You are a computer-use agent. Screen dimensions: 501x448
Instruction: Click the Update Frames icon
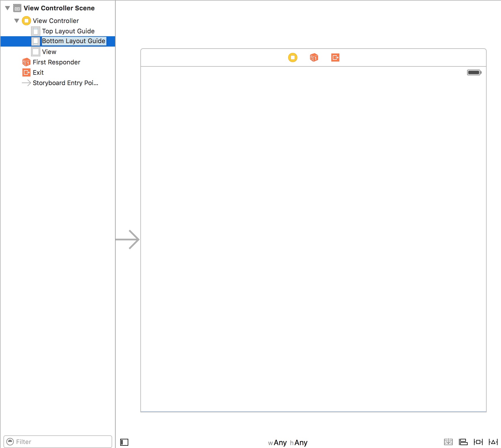[x=448, y=442]
